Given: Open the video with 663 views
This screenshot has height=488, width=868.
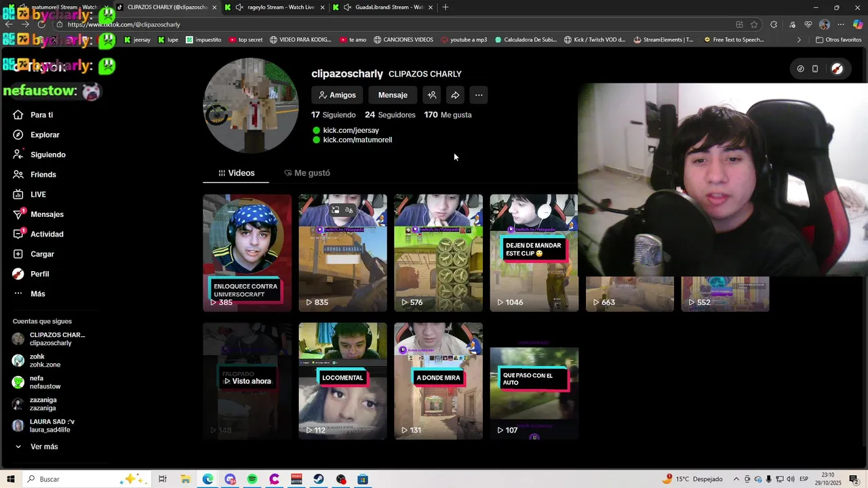Looking at the screenshot, I should click(x=629, y=294).
